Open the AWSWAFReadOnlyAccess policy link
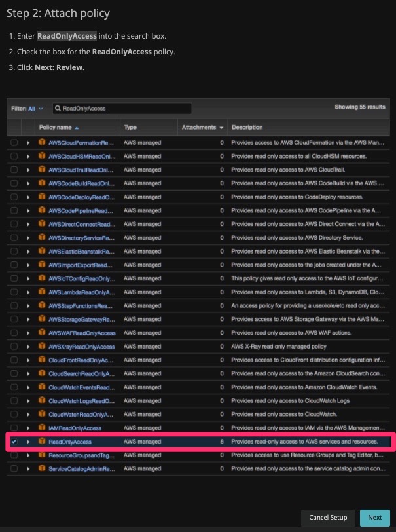The height and width of the screenshot is (532, 396). [82, 333]
